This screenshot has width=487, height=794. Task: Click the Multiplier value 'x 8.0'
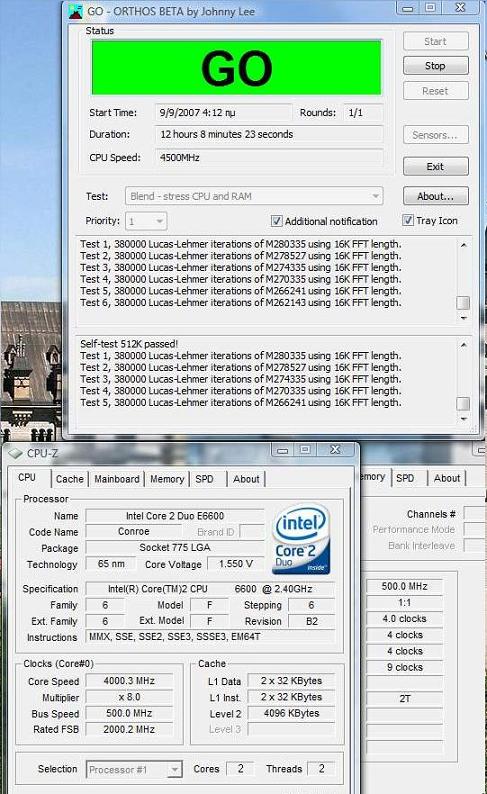pyautogui.click(x=129, y=697)
